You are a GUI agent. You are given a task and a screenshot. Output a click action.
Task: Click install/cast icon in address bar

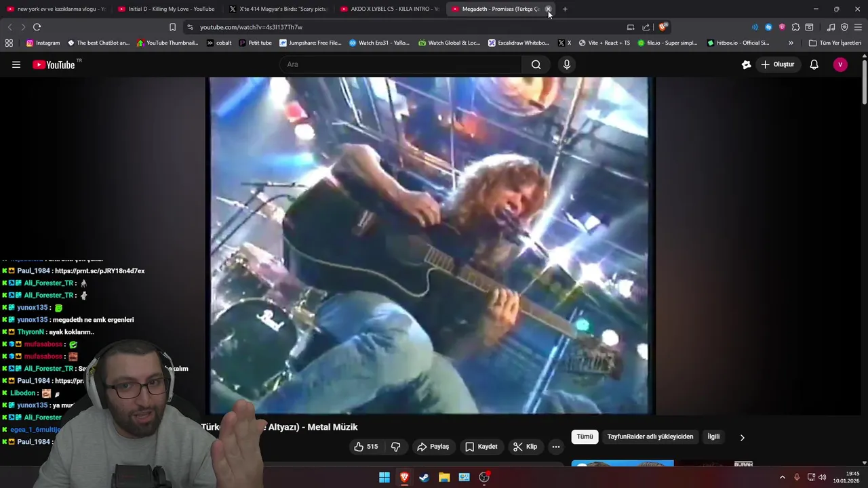tap(631, 27)
